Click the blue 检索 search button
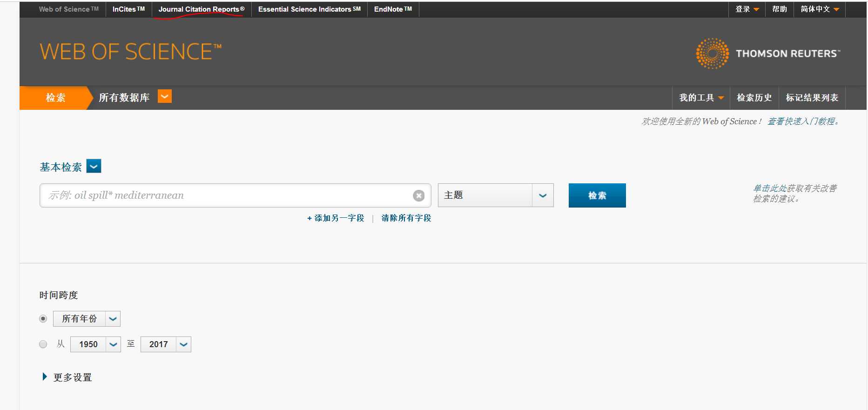 597,195
